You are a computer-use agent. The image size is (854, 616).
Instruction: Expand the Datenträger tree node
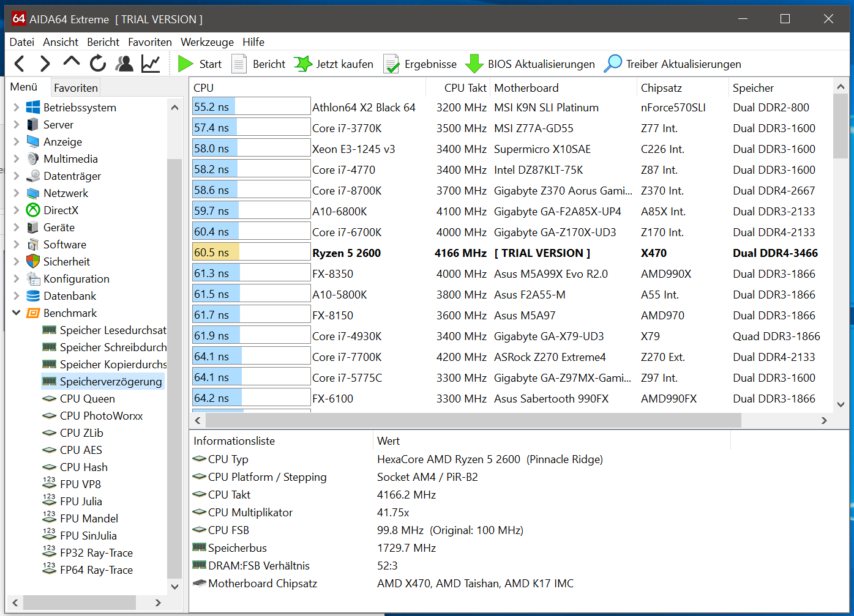coord(16,176)
